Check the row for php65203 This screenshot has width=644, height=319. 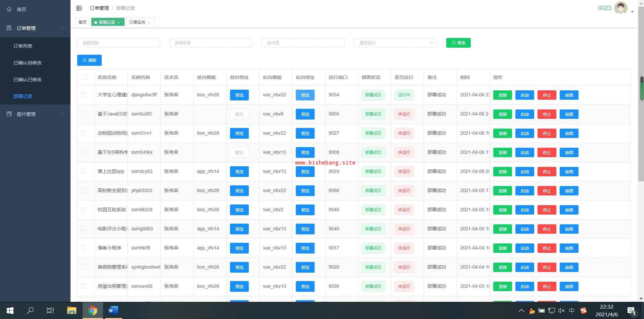click(83, 190)
